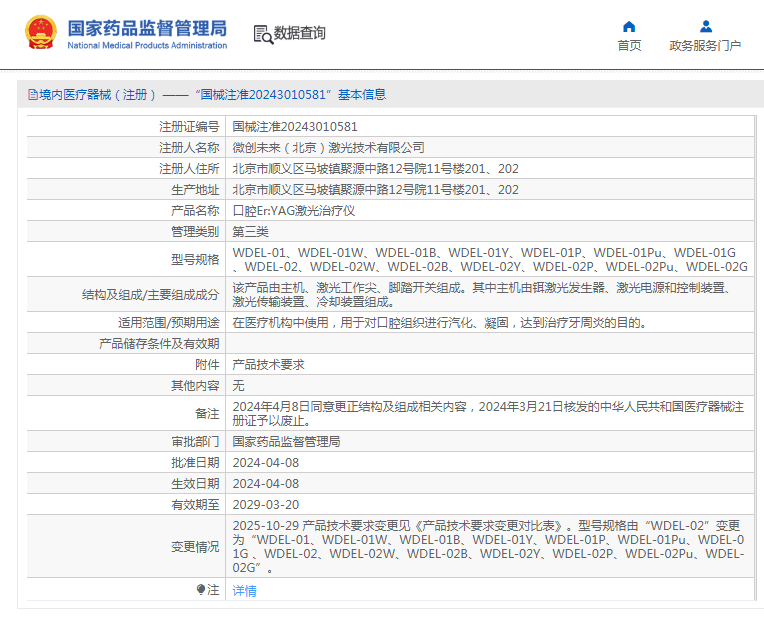764x617 pixels.
Task: Click the 首页 home icon
Action: [629, 26]
